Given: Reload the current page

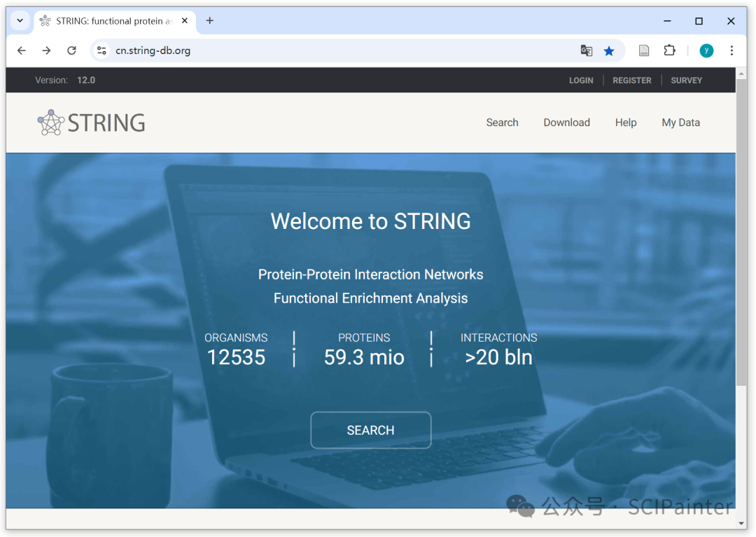Looking at the screenshot, I should (71, 50).
